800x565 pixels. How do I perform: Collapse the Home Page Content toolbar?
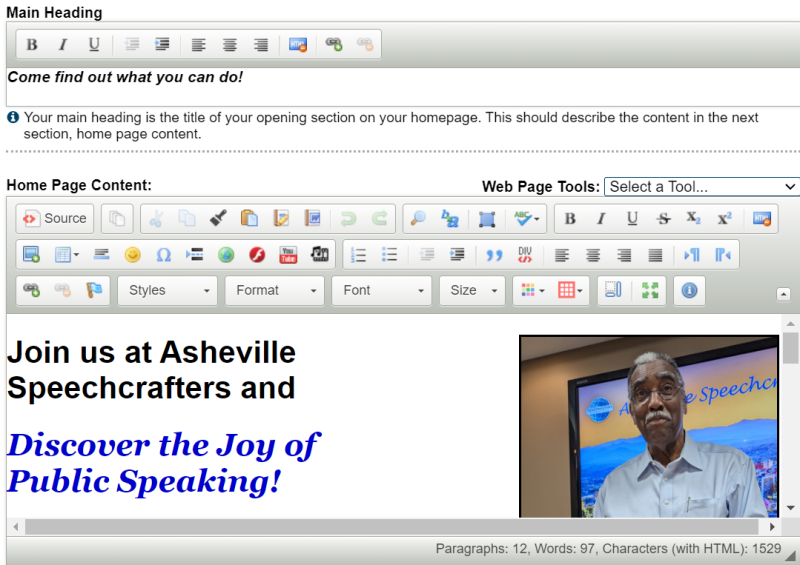(x=783, y=294)
